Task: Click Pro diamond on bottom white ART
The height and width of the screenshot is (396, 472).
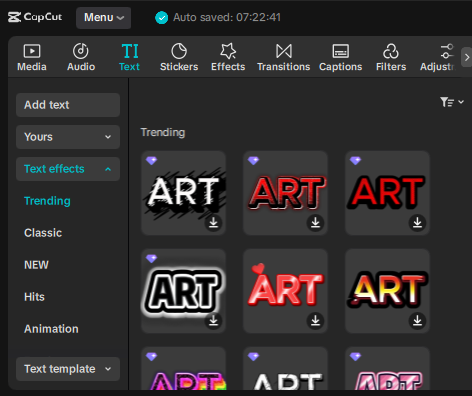Action: point(253,357)
